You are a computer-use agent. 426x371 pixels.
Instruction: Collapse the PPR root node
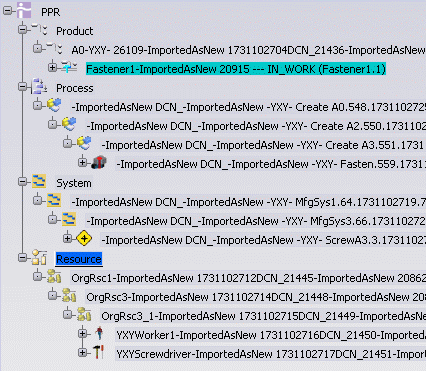click(x=7, y=11)
